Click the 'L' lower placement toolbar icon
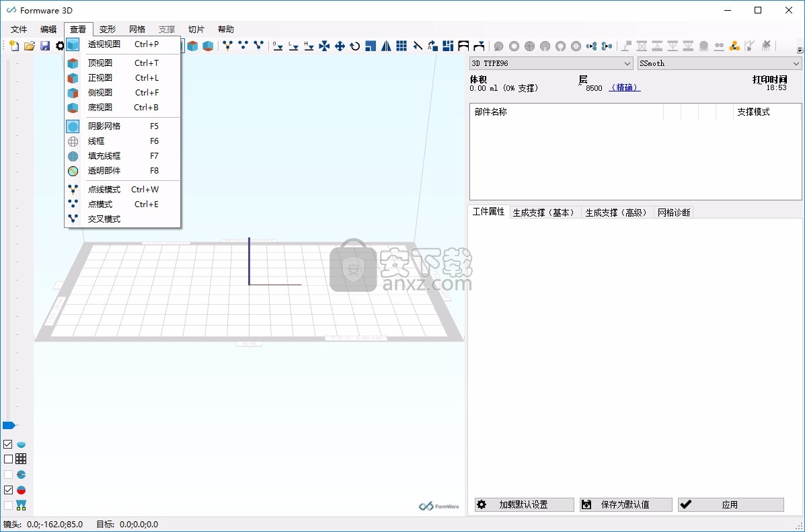This screenshot has height=532, width=805. click(x=293, y=46)
